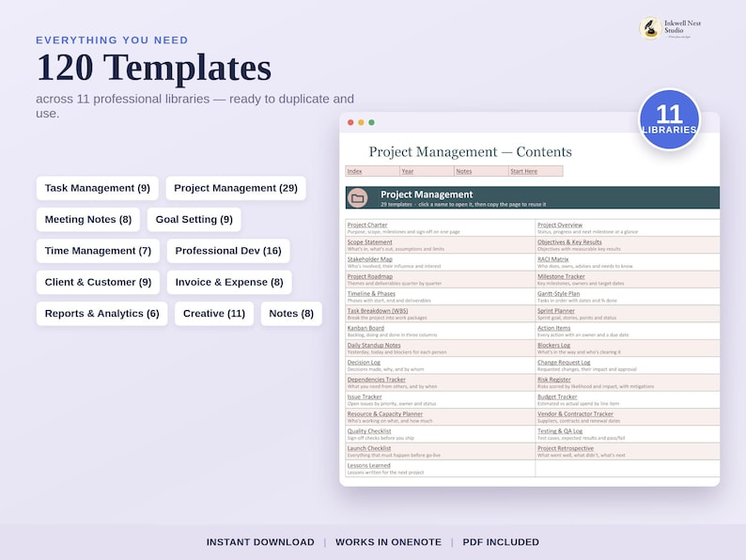Open the Timeline & Phases link
The width and height of the screenshot is (746, 560).
[371, 293]
